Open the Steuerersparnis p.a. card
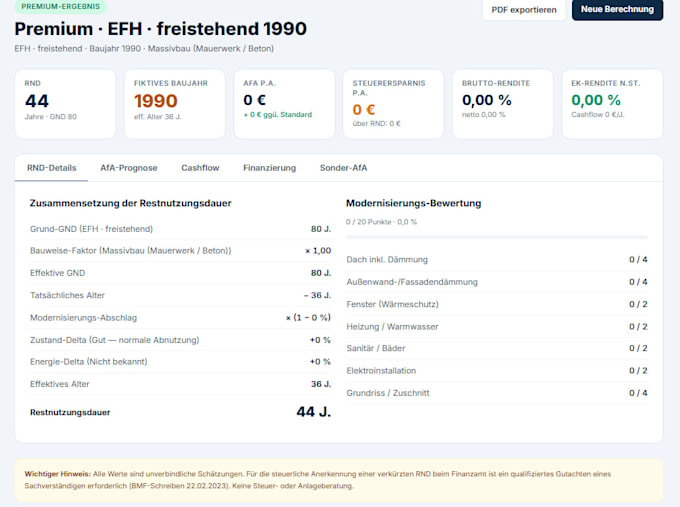680x507 pixels. pos(393,104)
